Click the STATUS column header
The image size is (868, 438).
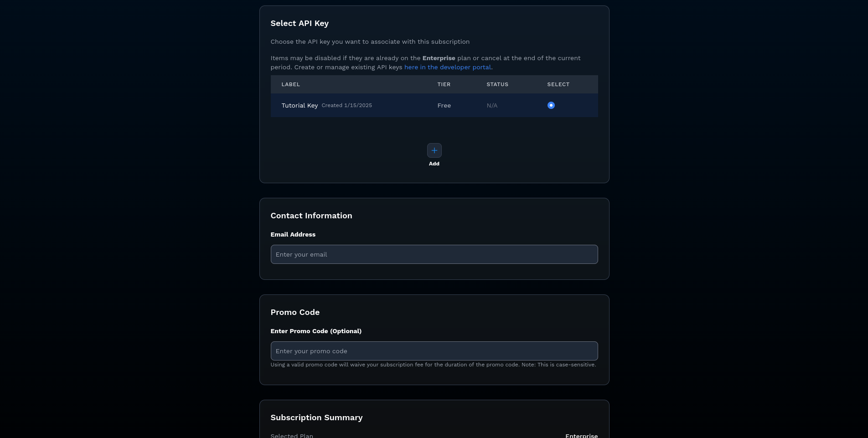pyautogui.click(x=497, y=84)
